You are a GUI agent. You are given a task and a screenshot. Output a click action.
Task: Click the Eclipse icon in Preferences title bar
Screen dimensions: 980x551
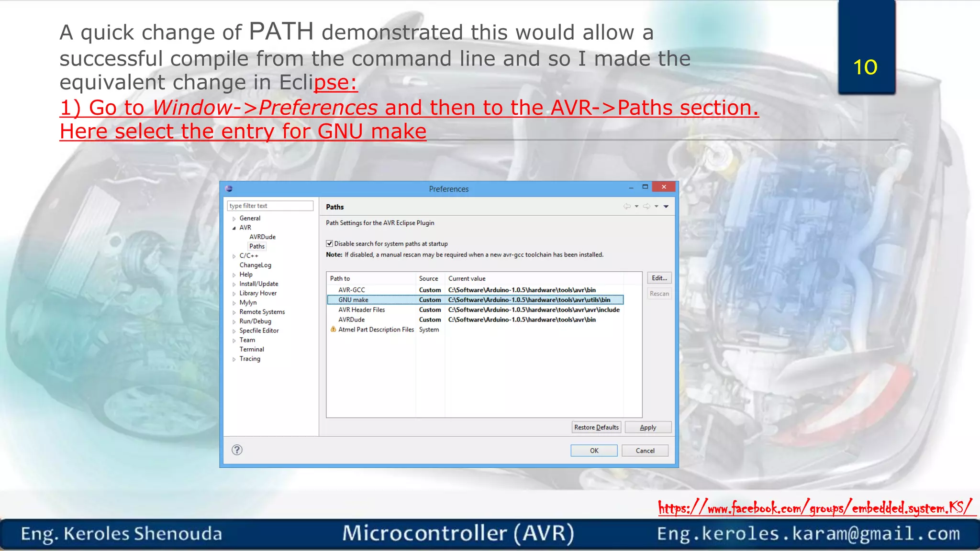(229, 188)
